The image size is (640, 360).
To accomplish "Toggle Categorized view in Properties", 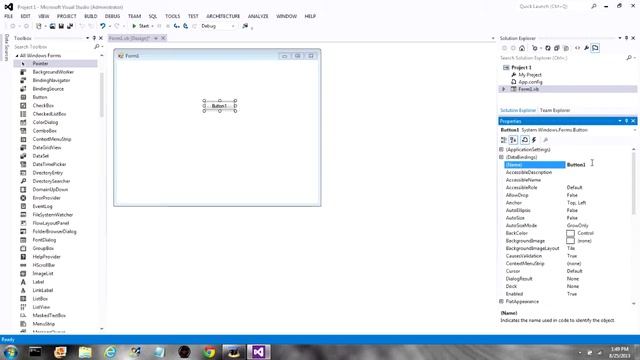I will (504, 140).
